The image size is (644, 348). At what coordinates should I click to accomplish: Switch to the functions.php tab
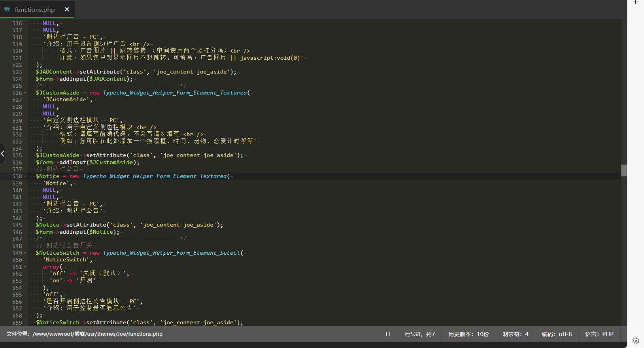point(35,9)
